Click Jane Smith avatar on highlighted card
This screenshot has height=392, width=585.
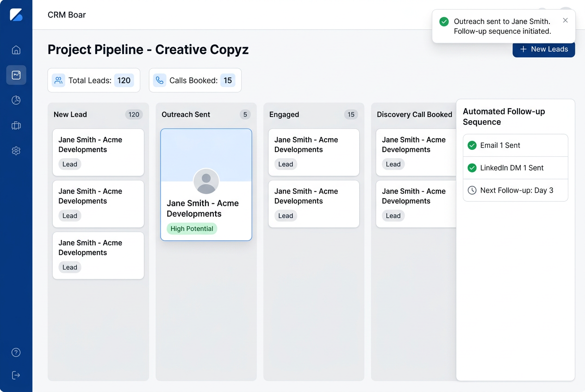[x=206, y=181]
